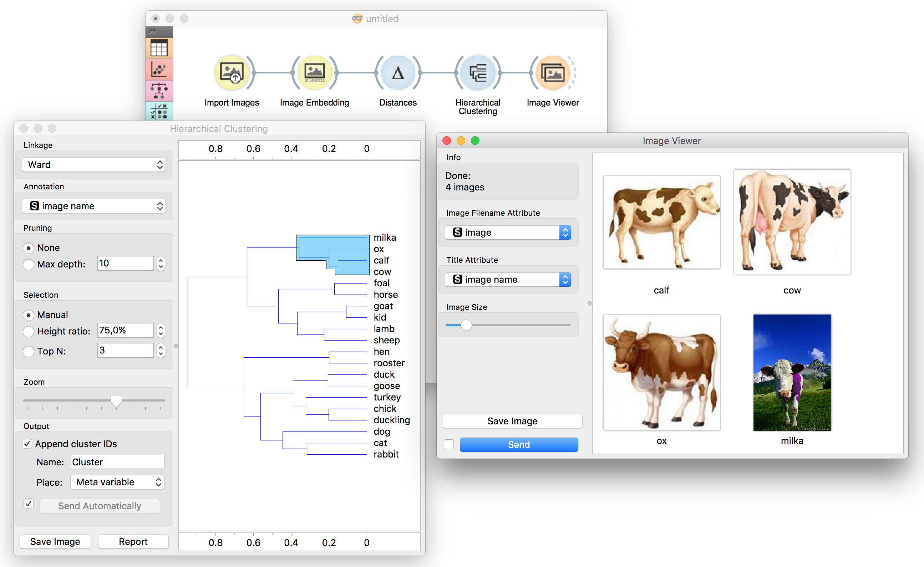This screenshot has width=924, height=567.
Task: Choose Height ratio selection mode
Action: 29,331
